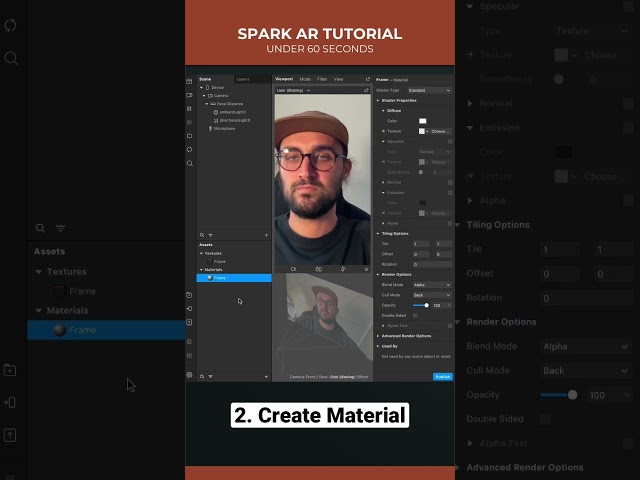This screenshot has height=480, width=640.
Task: Open the Filter menu in viewport bar
Action: 322,79
